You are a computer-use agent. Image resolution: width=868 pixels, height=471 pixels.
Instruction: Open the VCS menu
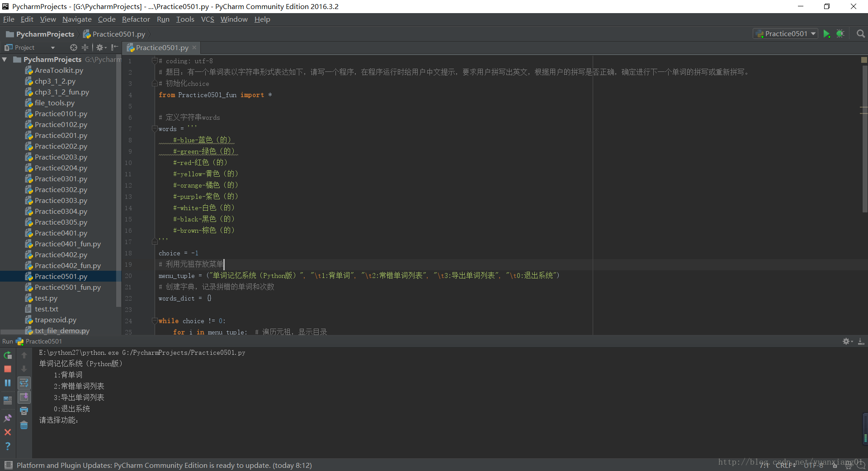(x=208, y=19)
